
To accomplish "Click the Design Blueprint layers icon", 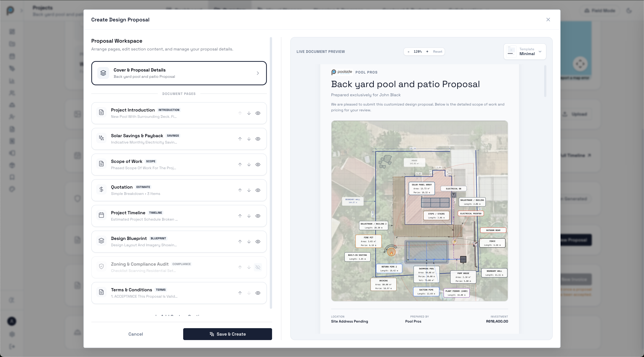I will pos(101,241).
